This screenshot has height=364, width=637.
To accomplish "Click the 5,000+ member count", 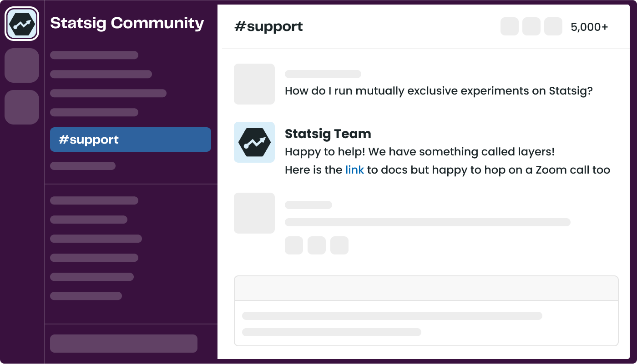I will point(589,27).
